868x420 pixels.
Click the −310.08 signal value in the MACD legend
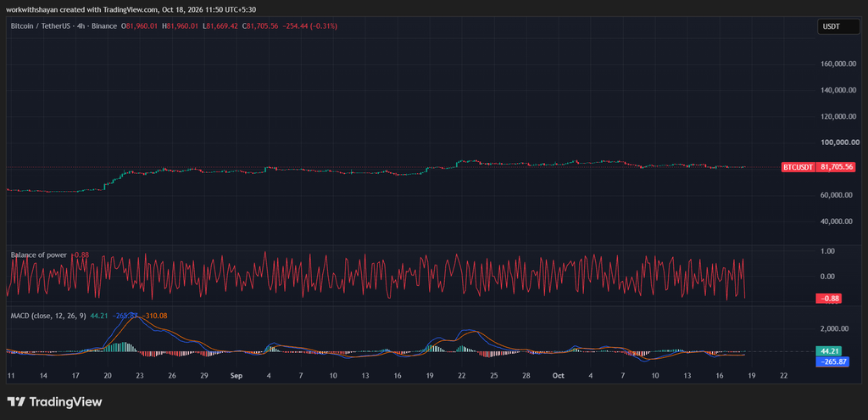[155, 316]
